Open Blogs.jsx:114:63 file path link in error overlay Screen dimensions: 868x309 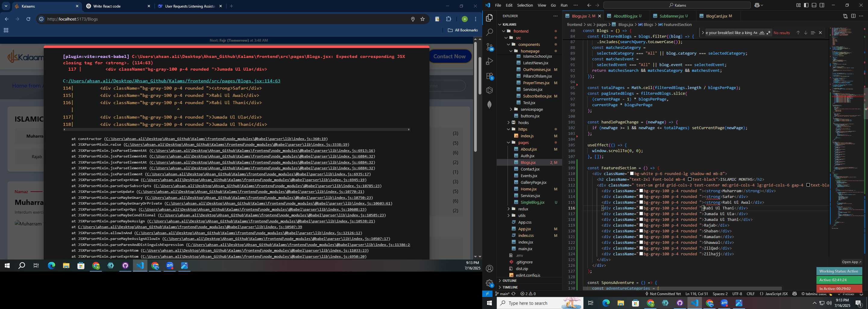click(171, 81)
